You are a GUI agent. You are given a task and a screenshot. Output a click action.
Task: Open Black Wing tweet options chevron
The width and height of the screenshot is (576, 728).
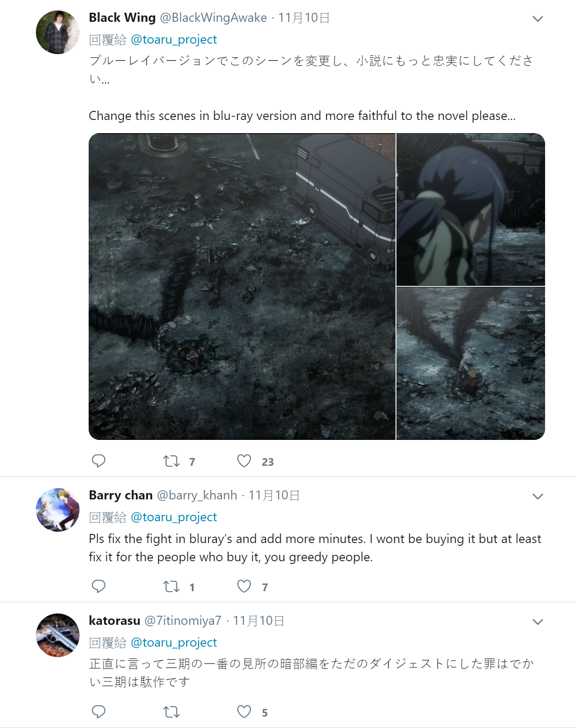click(538, 19)
